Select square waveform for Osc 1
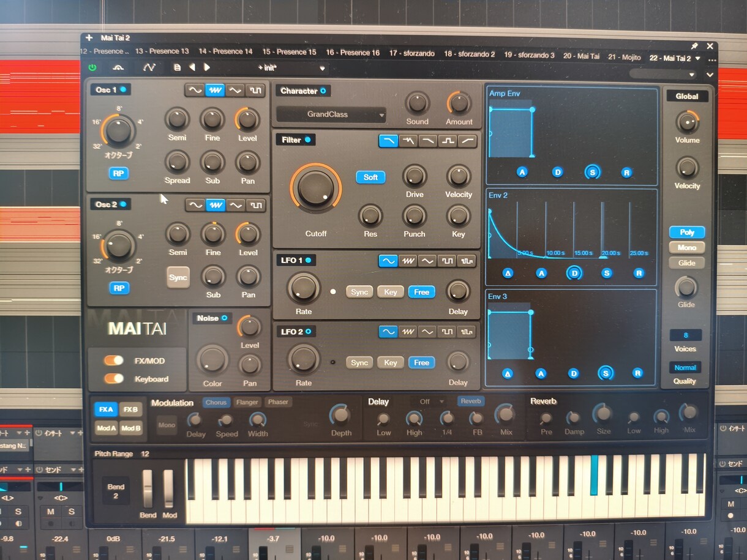Viewport: 747px width, 560px height. coord(255,90)
